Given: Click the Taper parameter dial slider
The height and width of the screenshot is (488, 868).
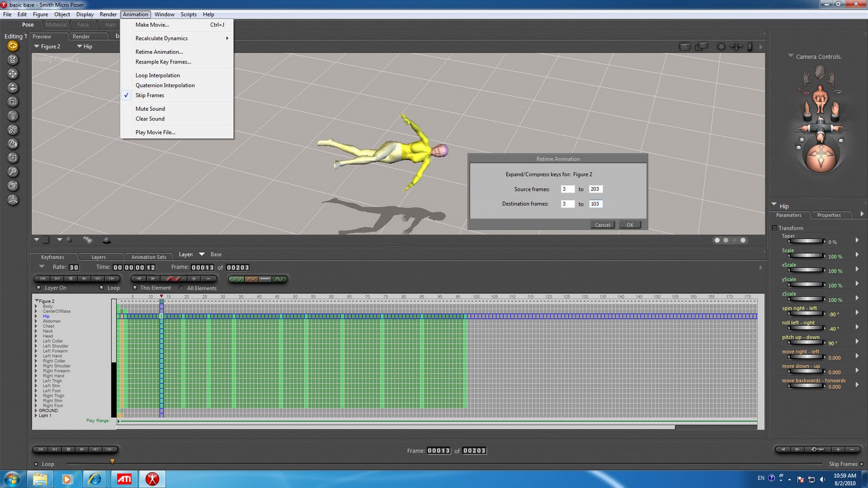Looking at the screenshot, I should 806,241.
